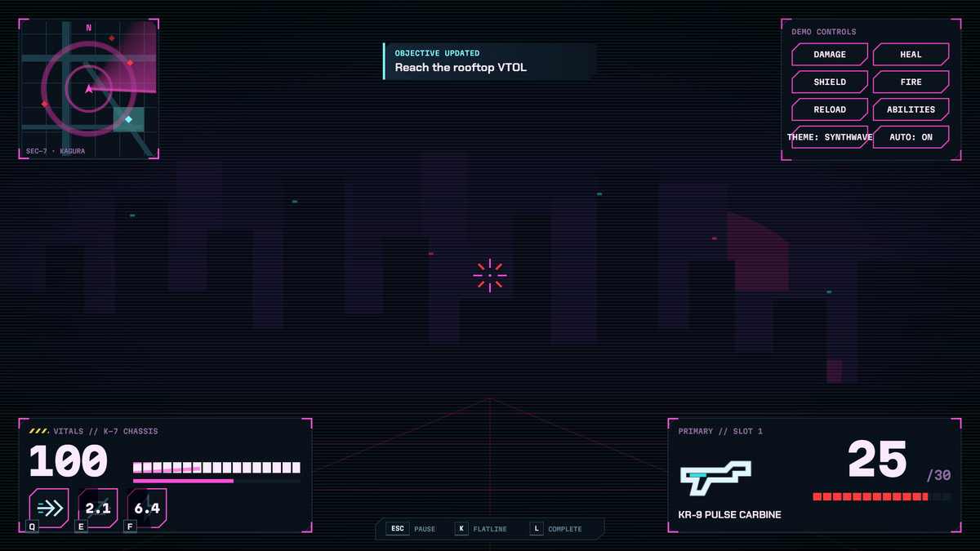Click the red ammo segment bar

[x=882, y=496]
